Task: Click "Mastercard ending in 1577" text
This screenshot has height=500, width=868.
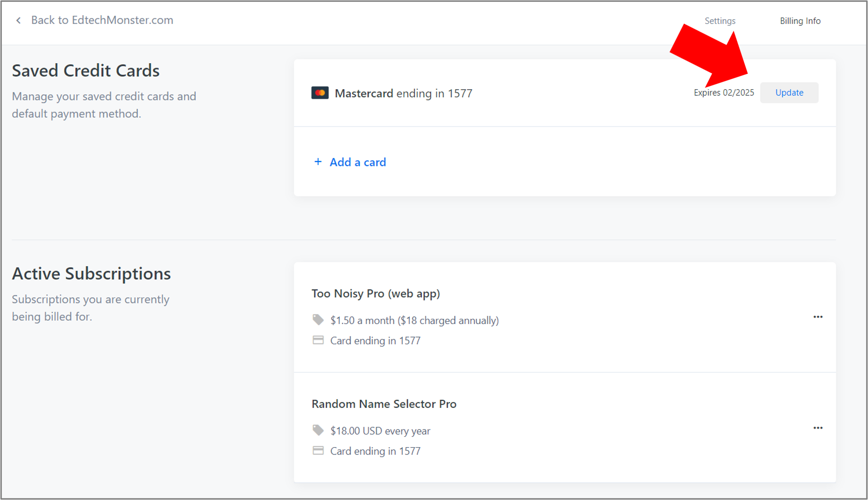Action: (403, 93)
